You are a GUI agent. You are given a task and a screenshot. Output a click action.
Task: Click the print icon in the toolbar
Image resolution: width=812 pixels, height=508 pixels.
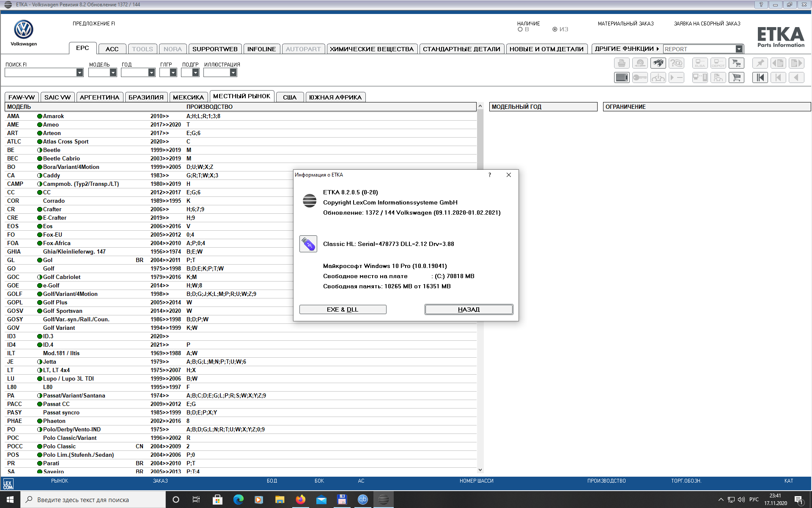(622, 63)
